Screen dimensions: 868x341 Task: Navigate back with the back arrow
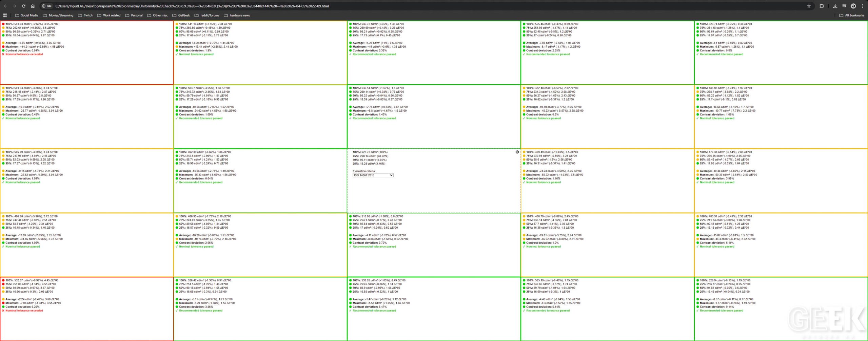click(5, 6)
